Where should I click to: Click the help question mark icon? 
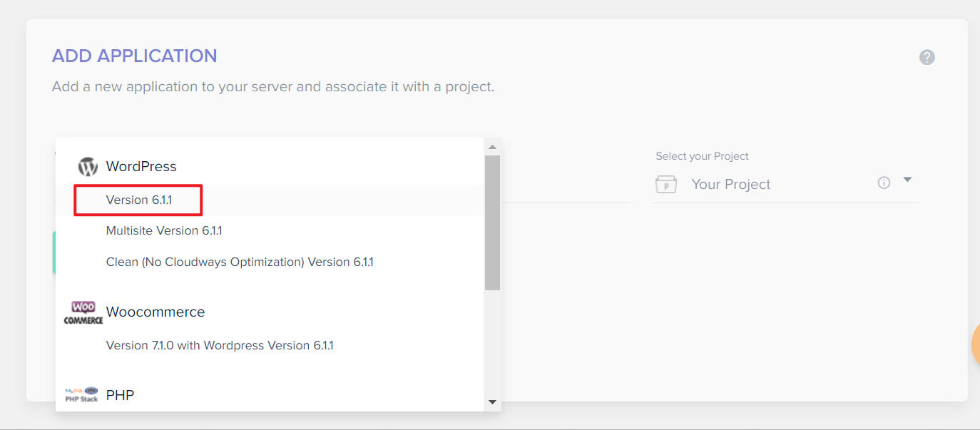pyautogui.click(x=927, y=57)
